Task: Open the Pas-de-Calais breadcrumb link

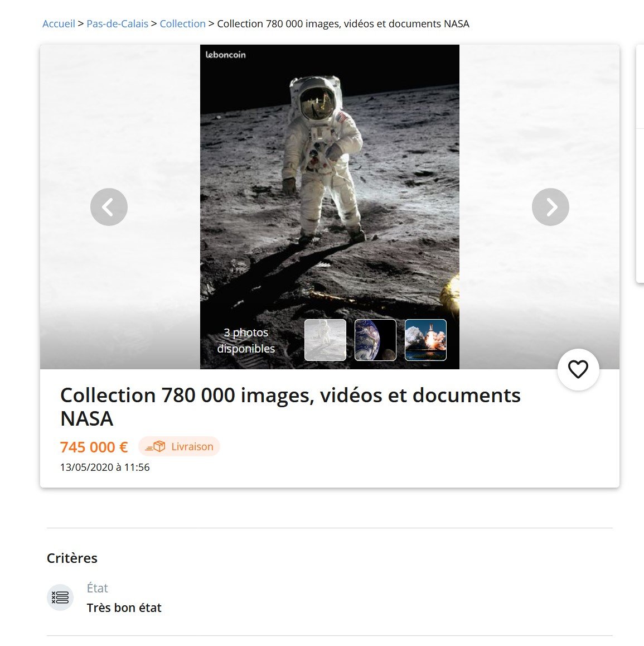Action: (117, 24)
